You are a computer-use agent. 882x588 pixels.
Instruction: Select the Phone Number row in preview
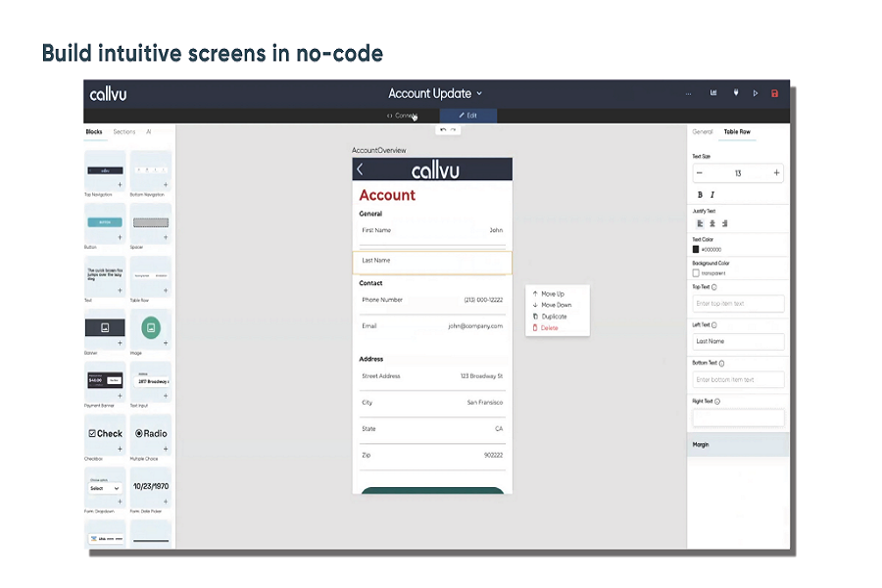[432, 301]
